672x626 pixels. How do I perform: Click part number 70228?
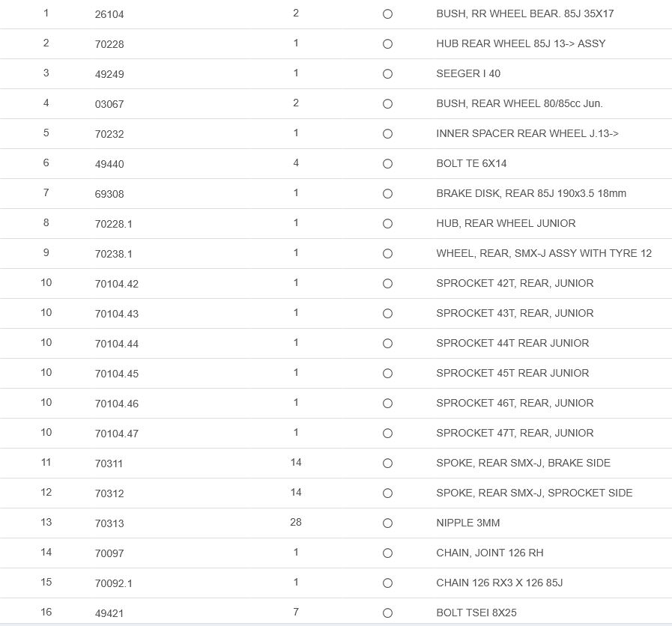point(109,44)
